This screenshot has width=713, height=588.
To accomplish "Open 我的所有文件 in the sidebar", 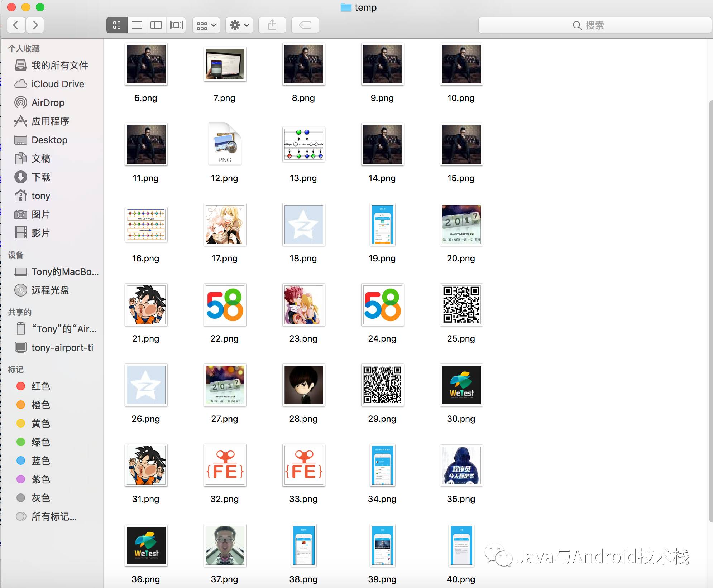I will pos(52,65).
